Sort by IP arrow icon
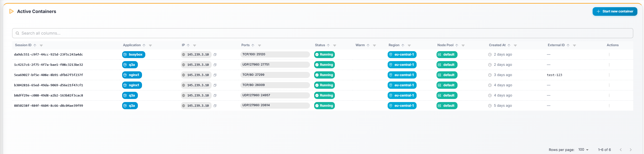644x154 pixels. (x=188, y=45)
